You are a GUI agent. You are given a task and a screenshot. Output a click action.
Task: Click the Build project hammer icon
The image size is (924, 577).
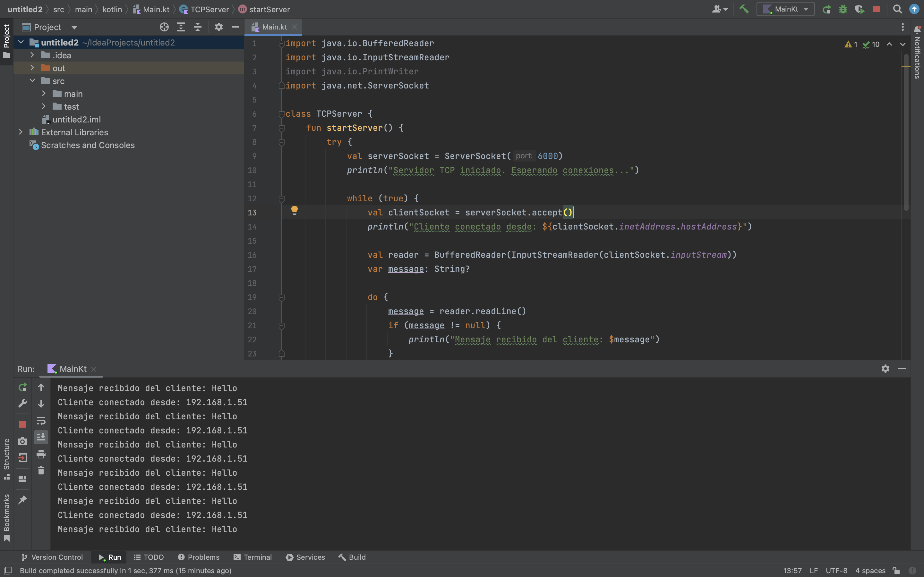[744, 9]
